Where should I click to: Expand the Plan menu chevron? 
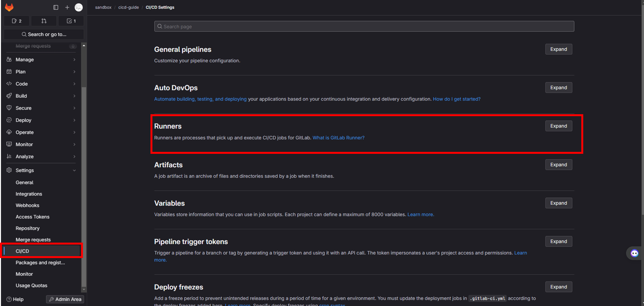[74, 71]
